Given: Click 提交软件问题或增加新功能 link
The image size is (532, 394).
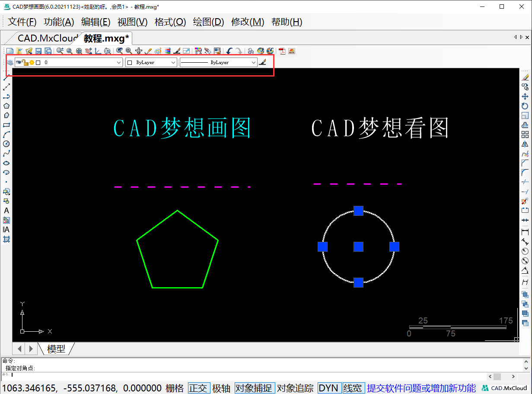Looking at the screenshot, I should click(421, 388).
